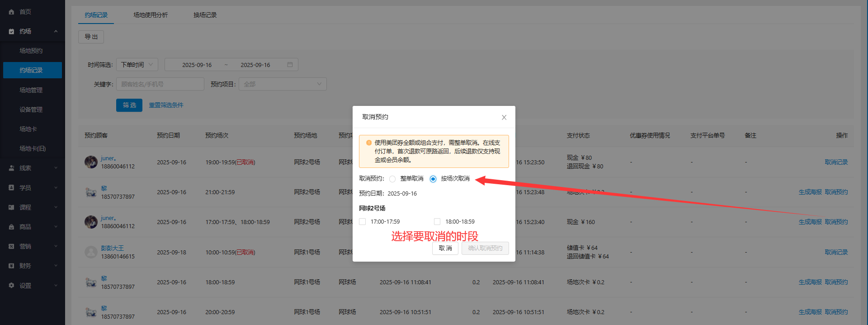
Task: Click 取消预约 for 21:00-21:59 row
Action: point(836,192)
